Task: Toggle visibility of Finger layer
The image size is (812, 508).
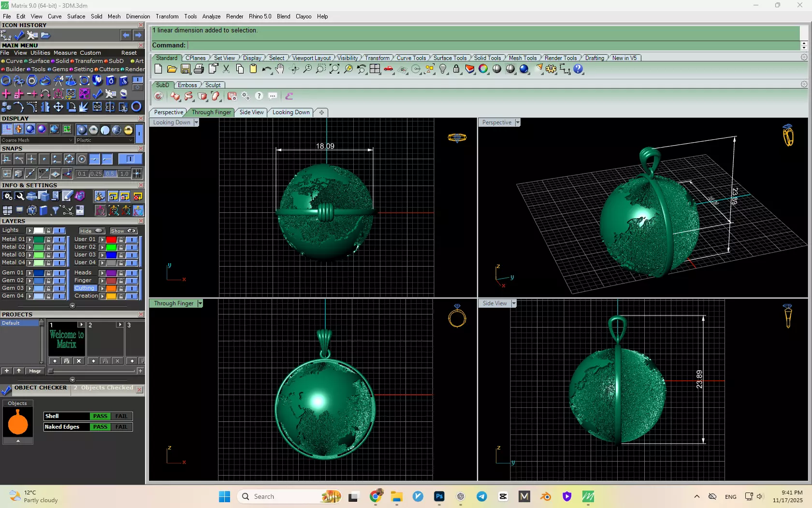Action: (x=132, y=281)
